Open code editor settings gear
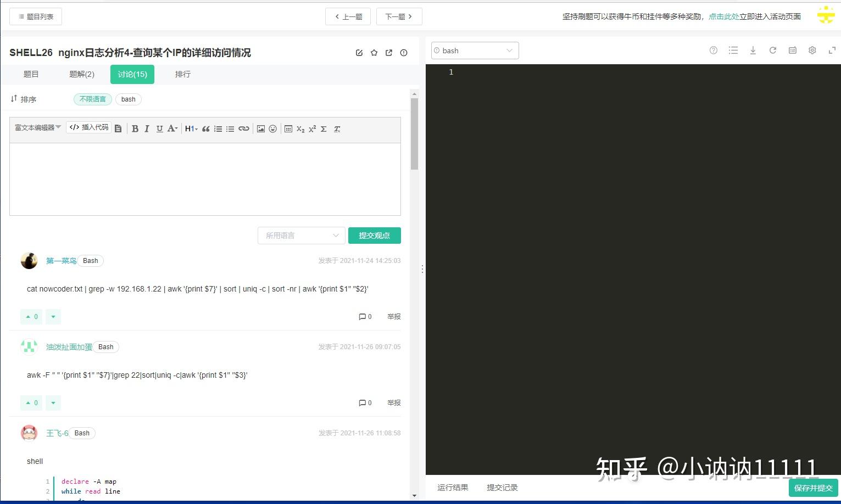Viewport: 841px width, 504px height. pos(812,50)
